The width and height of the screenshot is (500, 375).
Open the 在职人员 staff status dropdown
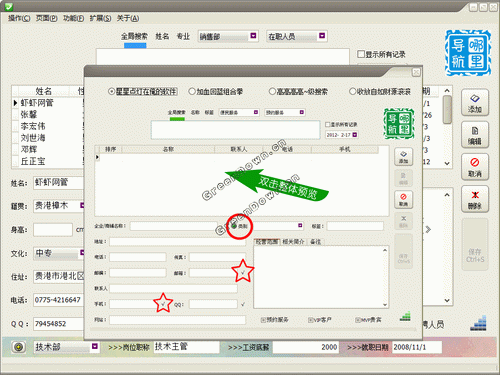(322, 36)
